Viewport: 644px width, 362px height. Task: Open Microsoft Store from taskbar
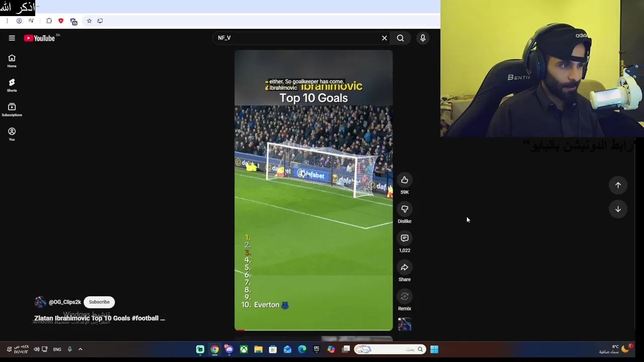click(273, 349)
